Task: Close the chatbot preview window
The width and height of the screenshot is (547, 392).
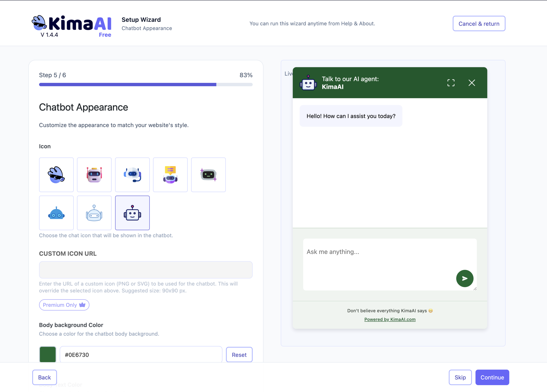Action: point(472,83)
